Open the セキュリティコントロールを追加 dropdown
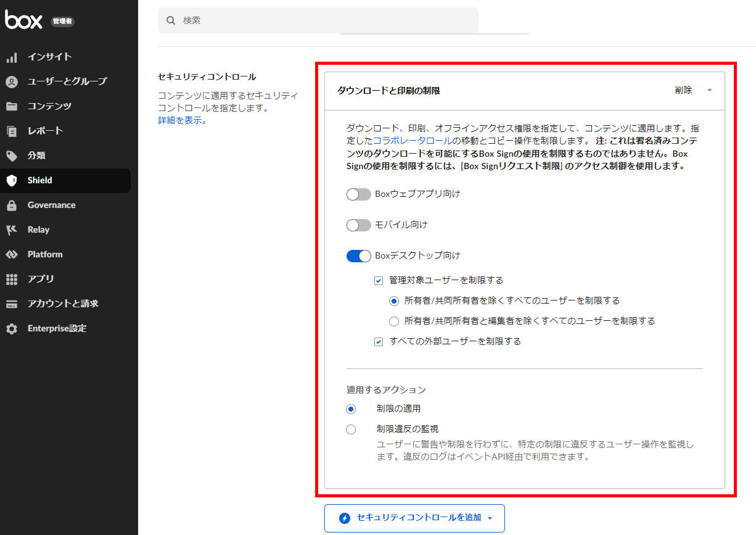The height and width of the screenshot is (535, 756). coord(414,518)
